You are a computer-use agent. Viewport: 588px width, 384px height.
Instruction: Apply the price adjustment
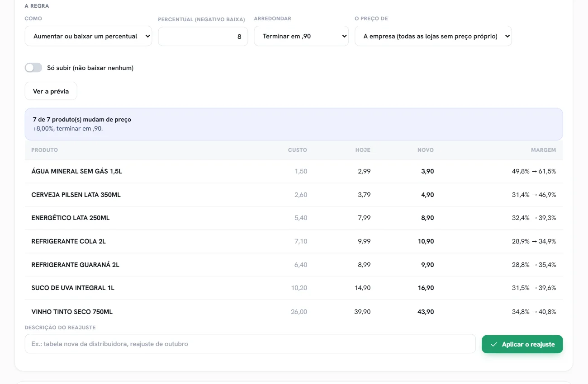click(522, 344)
